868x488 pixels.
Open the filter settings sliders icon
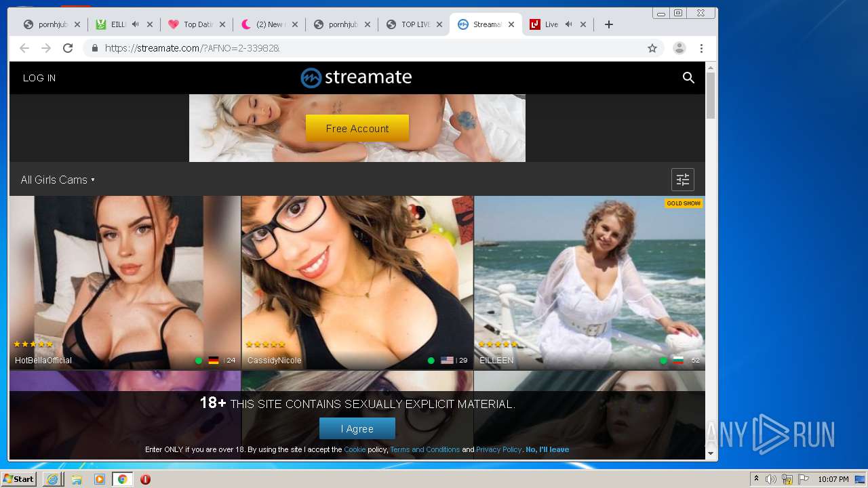[683, 180]
